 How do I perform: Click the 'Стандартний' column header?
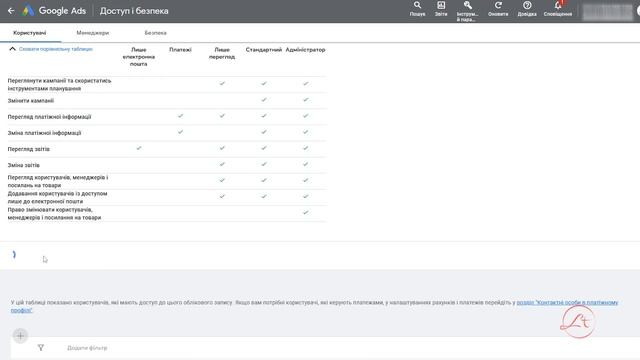[264, 50]
